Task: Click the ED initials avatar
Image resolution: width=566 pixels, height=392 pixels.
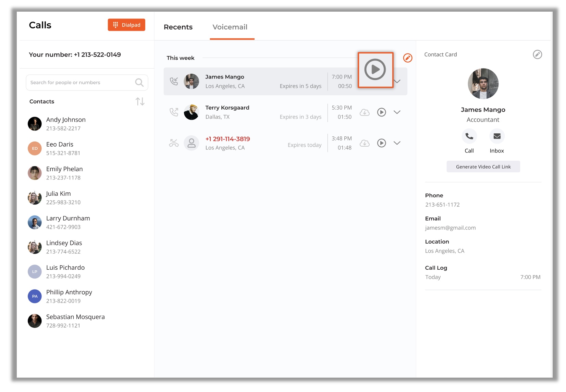Action: pyautogui.click(x=35, y=149)
